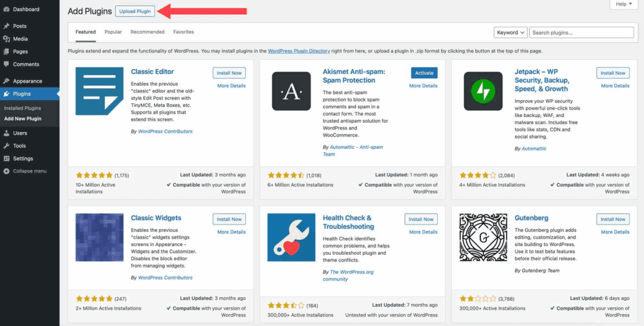644x326 pixels.
Task: Open the Dashboard icon in sidebar
Action: click(x=6, y=9)
